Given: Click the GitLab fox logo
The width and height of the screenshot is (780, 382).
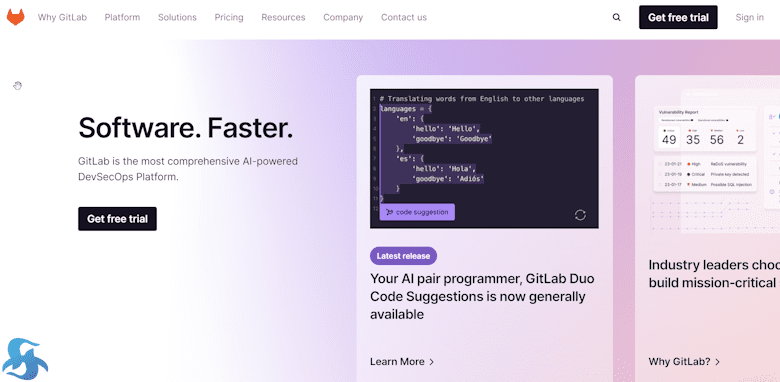Looking at the screenshot, I should click(x=15, y=17).
